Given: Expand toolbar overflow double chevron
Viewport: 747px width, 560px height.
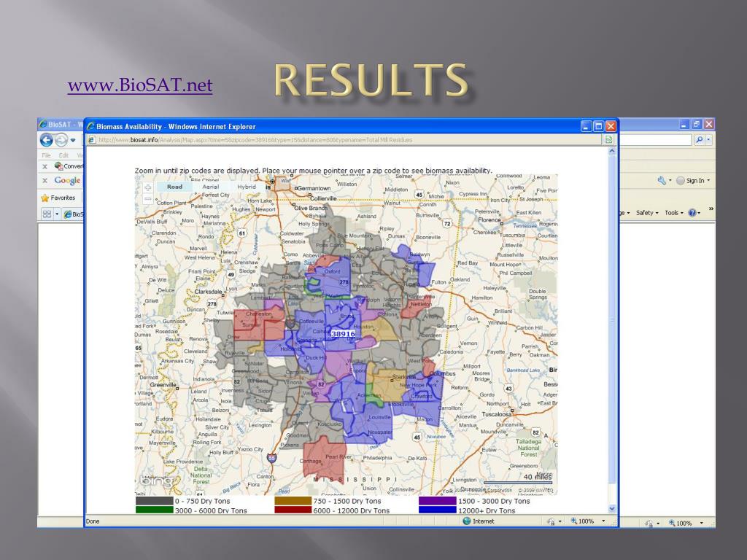Looking at the screenshot, I should (711, 209).
